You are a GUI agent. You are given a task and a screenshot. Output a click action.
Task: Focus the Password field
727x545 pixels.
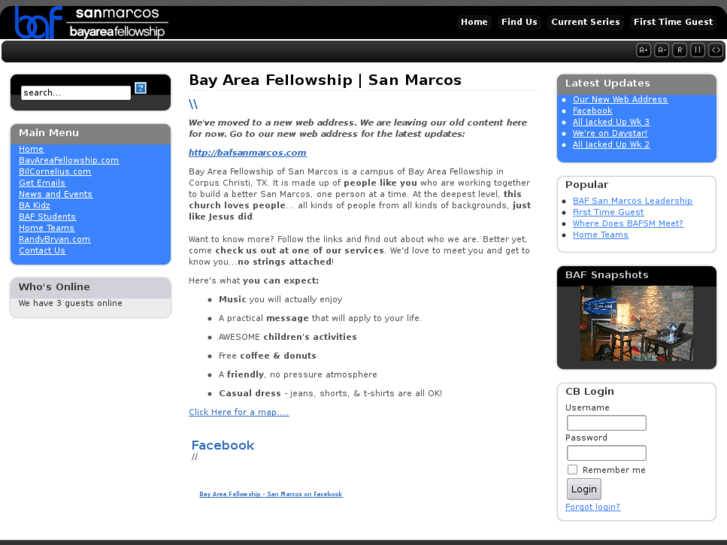point(606,453)
